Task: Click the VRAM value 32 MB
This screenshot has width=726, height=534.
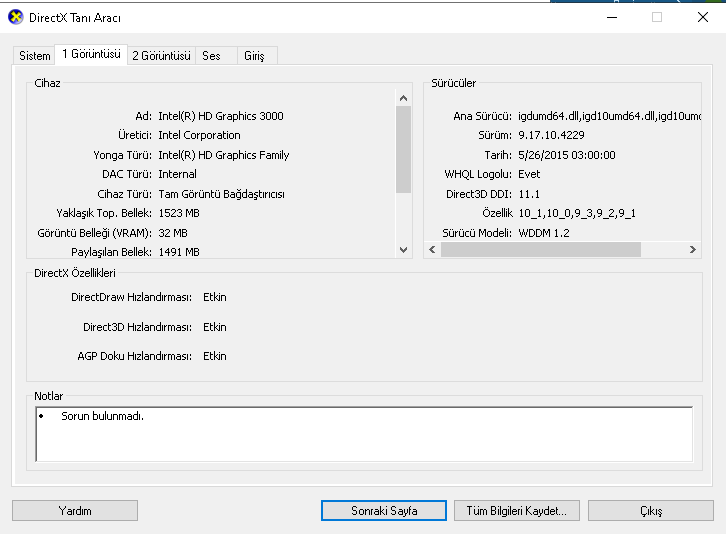Action: (173, 233)
